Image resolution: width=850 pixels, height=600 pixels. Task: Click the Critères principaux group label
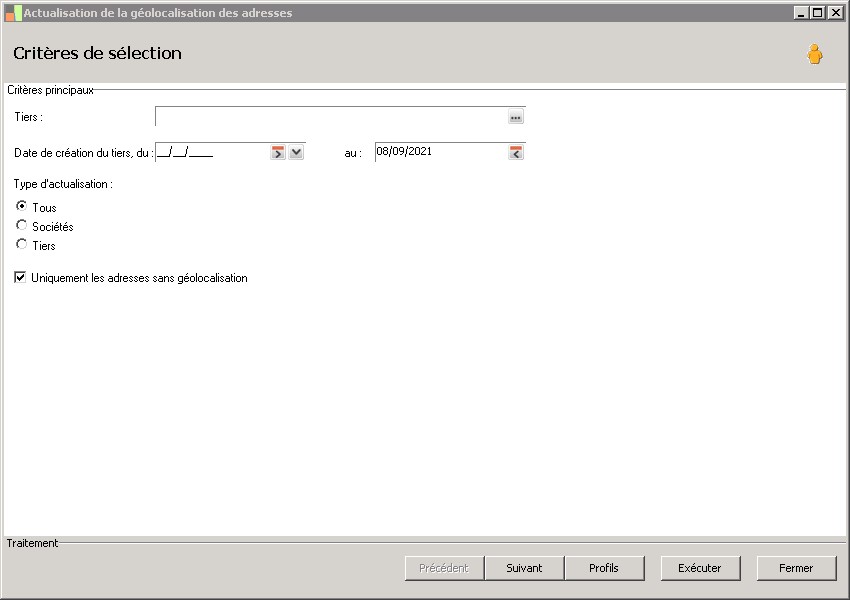[x=50, y=90]
